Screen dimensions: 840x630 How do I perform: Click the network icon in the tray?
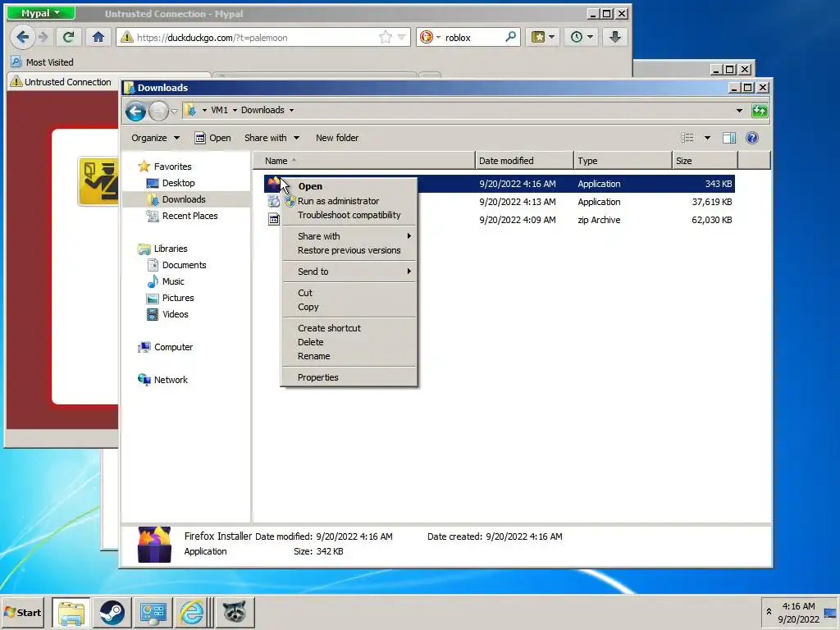[x=830, y=614]
